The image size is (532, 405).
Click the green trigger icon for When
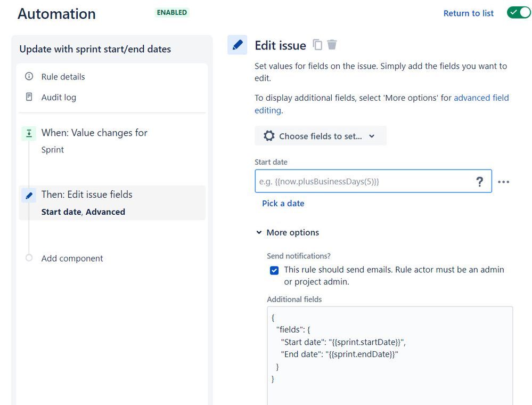point(29,133)
